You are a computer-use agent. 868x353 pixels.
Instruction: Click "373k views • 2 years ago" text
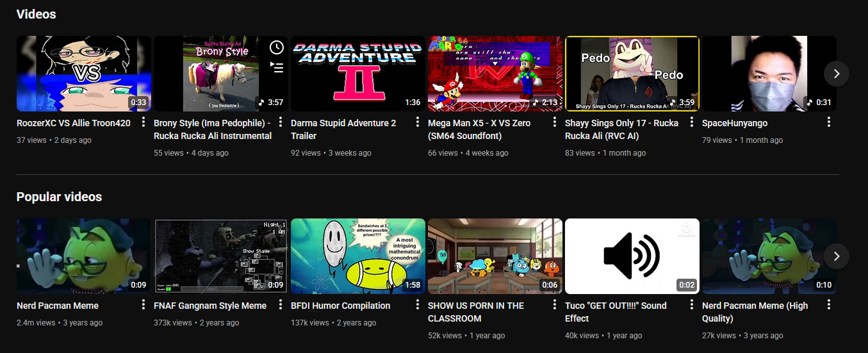(x=197, y=323)
